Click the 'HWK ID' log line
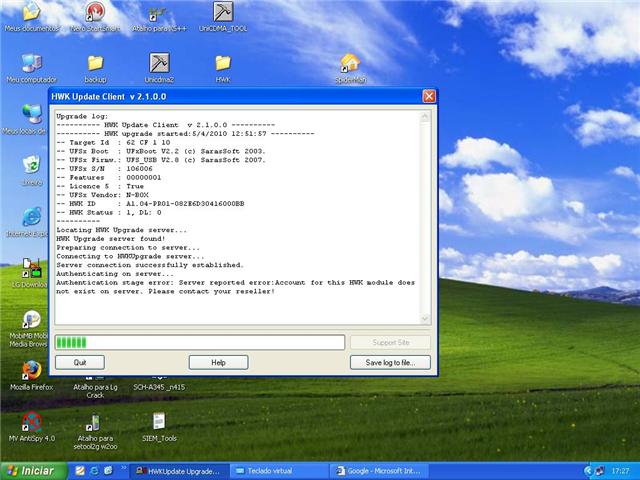This screenshot has height=480, width=640. click(150, 204)
